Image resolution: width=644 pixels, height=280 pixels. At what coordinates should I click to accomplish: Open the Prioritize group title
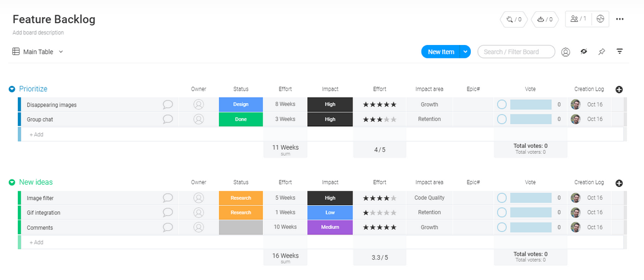[x=33, y=89]
